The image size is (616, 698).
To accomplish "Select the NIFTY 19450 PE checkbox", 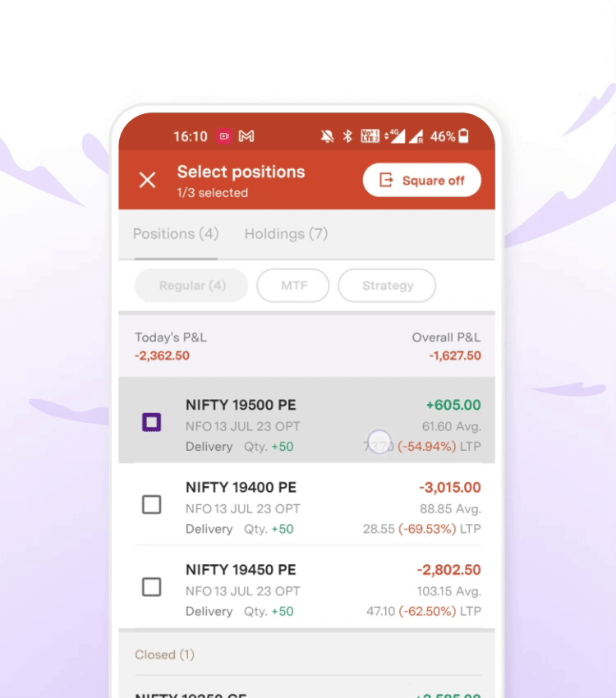I will (x=151, y=587).
